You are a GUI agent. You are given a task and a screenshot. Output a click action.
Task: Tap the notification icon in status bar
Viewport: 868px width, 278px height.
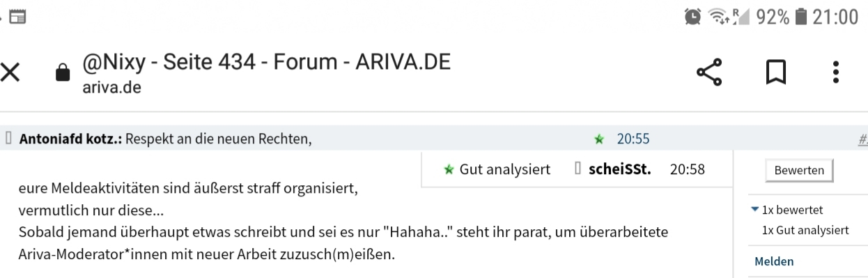pyautogui.click(x=15, y=17)
